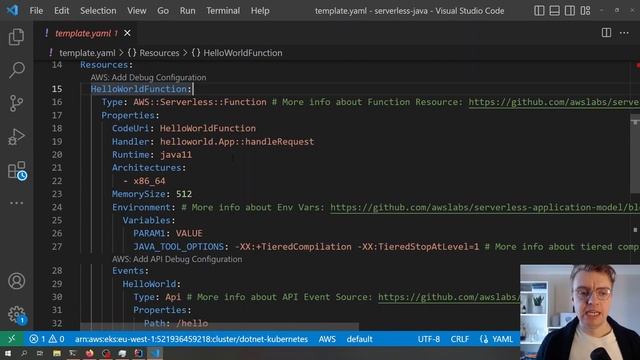Click the EKS cluster ARN status item
This screenshot has height=360, width=640.
tap(191, 339)
